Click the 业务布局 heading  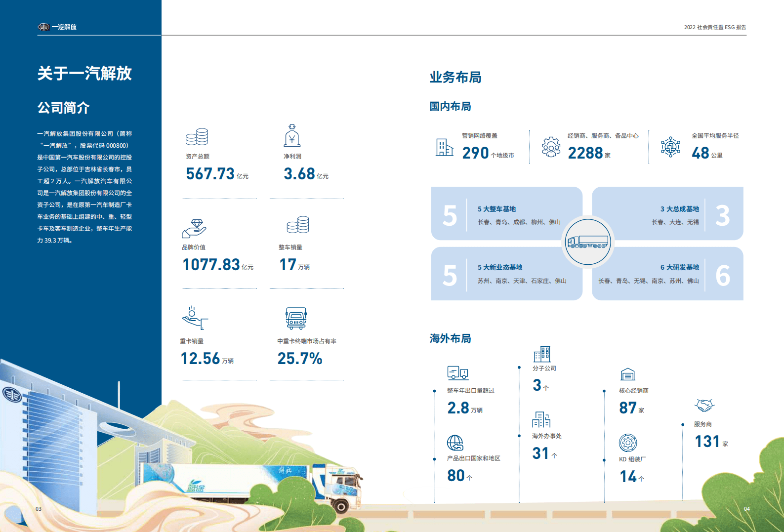[x=455, y=77]
